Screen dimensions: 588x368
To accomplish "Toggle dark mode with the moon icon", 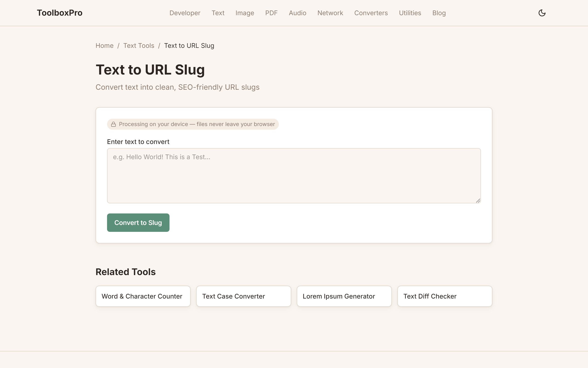I will point(542,13).
